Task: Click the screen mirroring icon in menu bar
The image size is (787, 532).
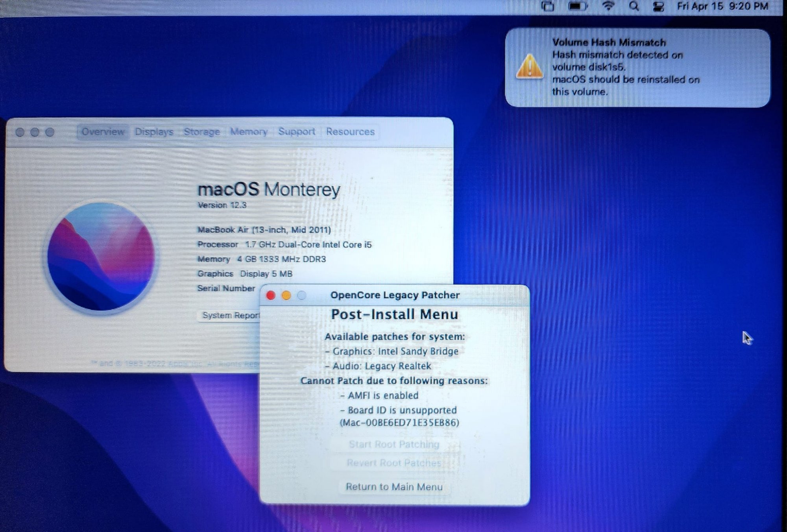Action: tap(548, 6)
